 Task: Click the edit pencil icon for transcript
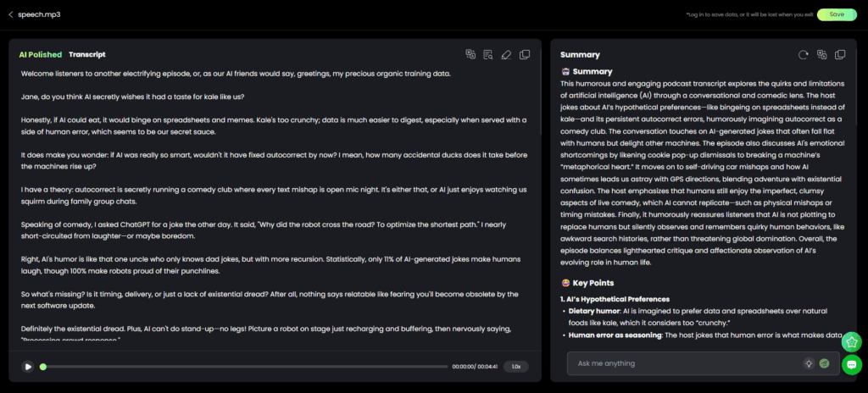click(506, 54)
